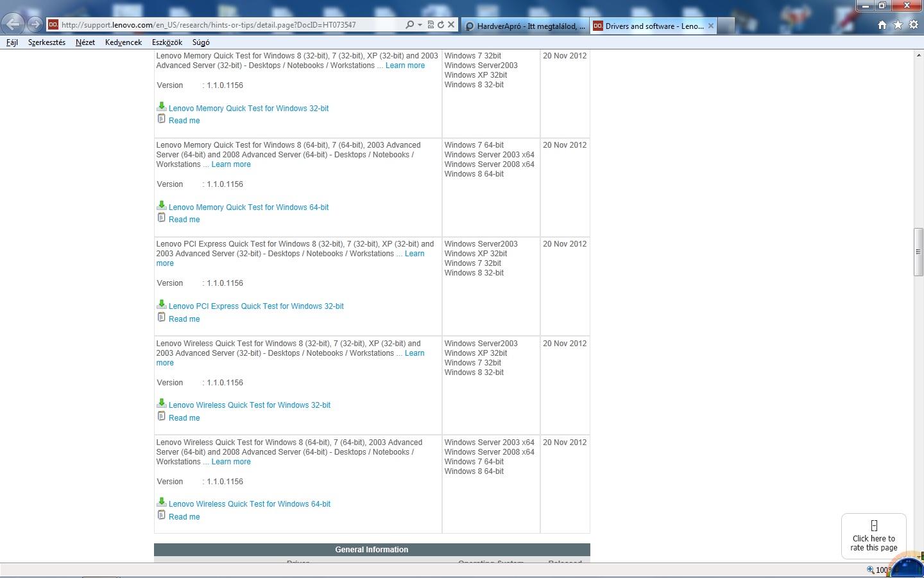The height and width of the screenshot is (578, 924).
Task: Click release date of Wireless 64-bit row
Action: [x=565, y=442]
